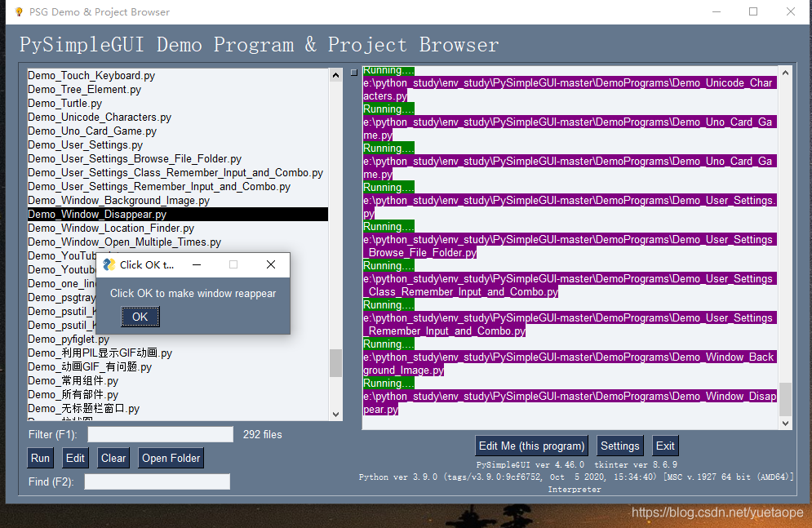Click the lightbulb icon in the title bar
Image resolution: width=812 pixels, height=528 pixels.
click(19, 12)
